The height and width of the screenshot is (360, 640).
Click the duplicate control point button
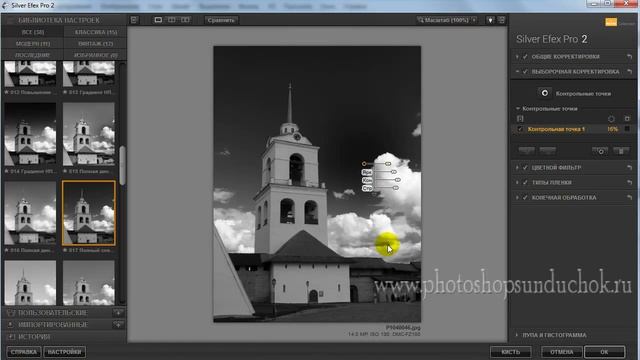click(x=600, y=151)
